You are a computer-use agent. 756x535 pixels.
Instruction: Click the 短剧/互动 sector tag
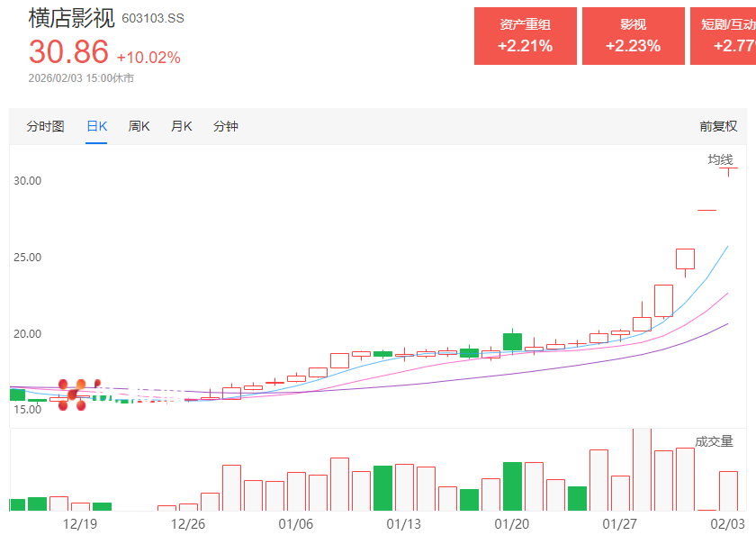coord(724,36)
